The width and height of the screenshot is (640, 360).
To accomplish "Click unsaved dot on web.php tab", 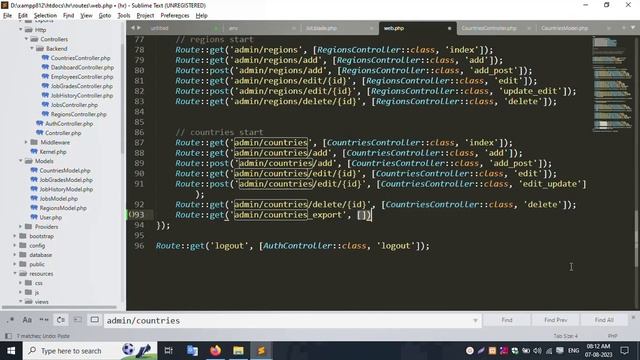I will pos(449,28).
